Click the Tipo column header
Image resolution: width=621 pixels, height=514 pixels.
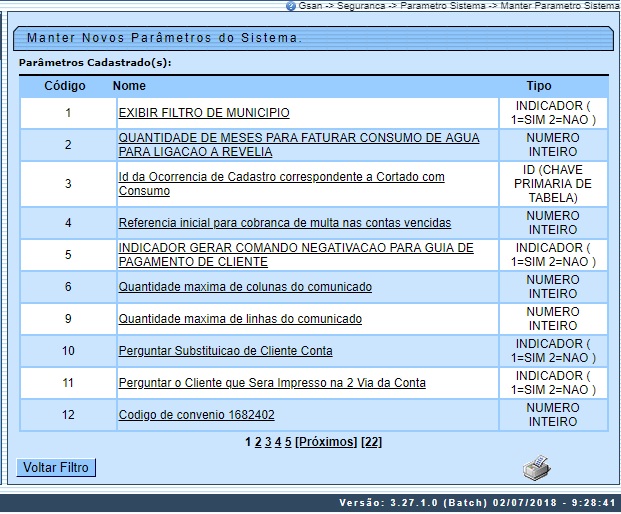tap(539, 86)
